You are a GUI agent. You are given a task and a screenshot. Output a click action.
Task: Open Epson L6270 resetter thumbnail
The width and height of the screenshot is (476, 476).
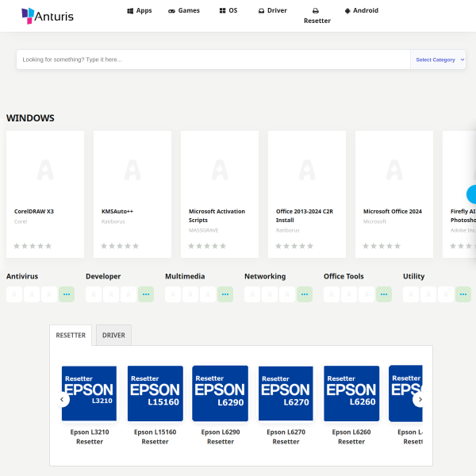[x=286, y=393]
